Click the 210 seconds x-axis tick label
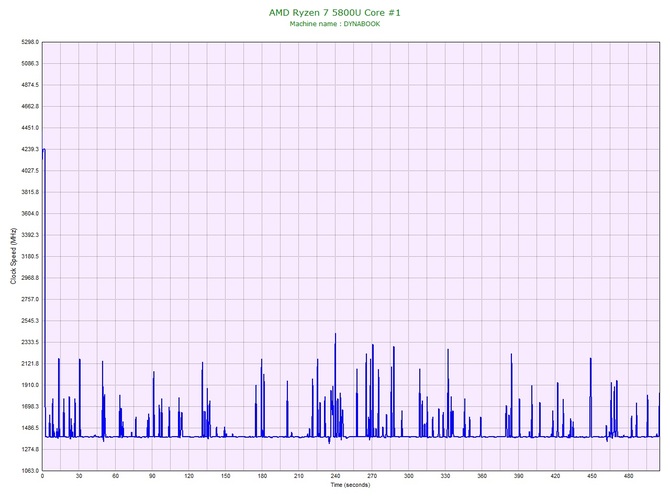Screen dimensions: 670x502 [299, 476]
